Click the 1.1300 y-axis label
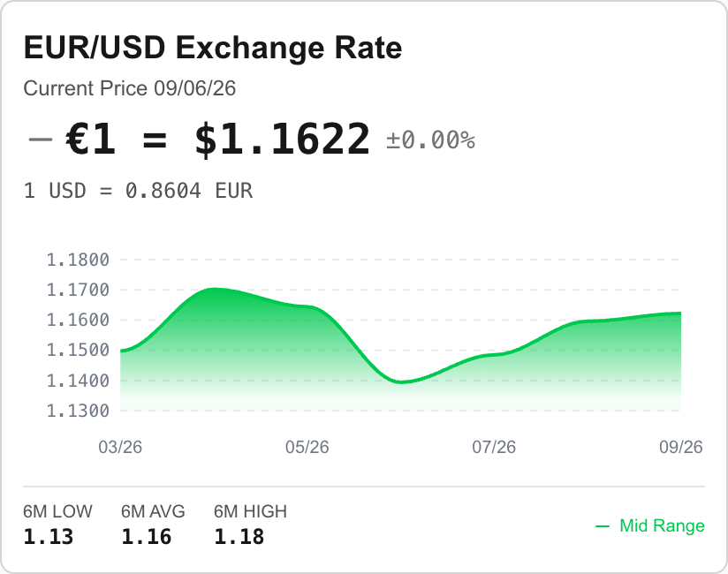 tap(78, 411)
